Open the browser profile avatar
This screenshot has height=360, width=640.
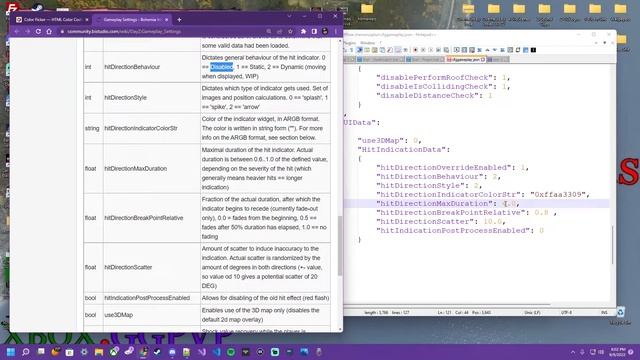pyautogui.click(x=325, y=31)
